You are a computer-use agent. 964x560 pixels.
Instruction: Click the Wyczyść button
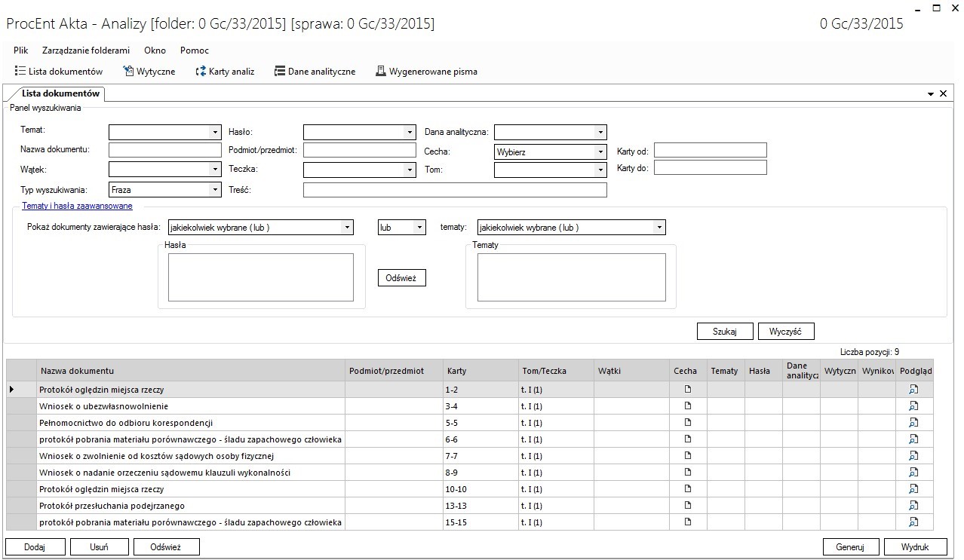coord(786,331)
